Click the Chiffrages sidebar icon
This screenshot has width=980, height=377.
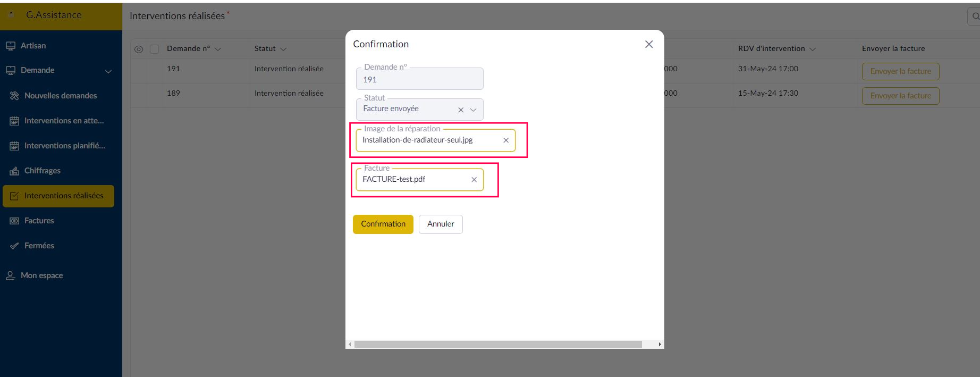coord(14,171)
